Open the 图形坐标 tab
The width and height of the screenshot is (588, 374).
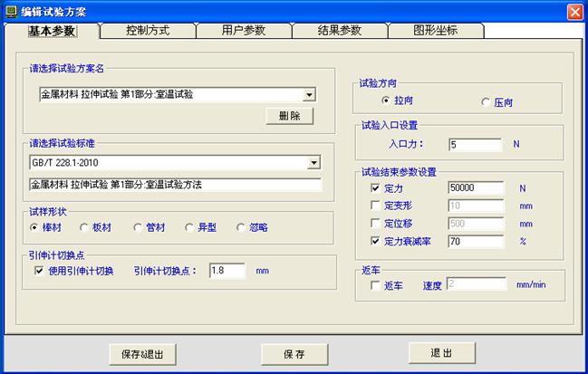tap(435, 31)
